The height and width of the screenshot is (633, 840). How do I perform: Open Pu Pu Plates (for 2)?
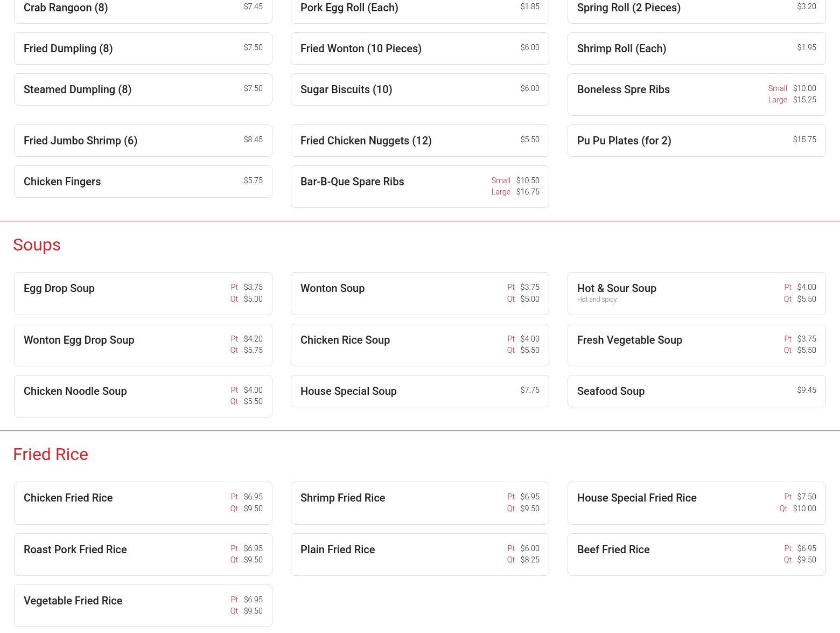[x=697, y=141]
